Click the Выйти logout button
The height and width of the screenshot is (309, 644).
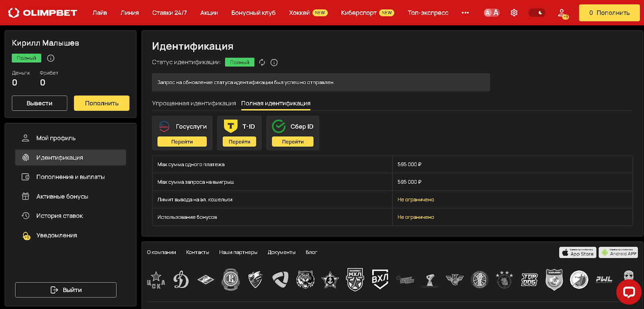click(66, 290)
